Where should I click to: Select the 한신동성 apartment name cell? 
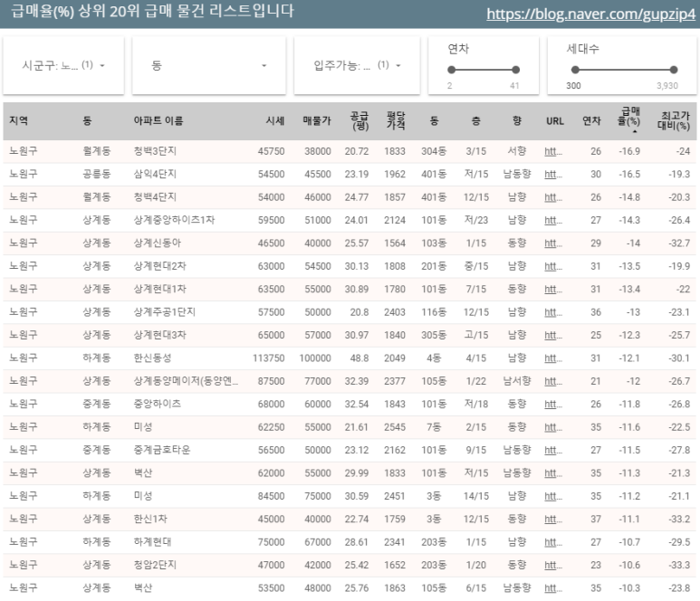(152, 358)
